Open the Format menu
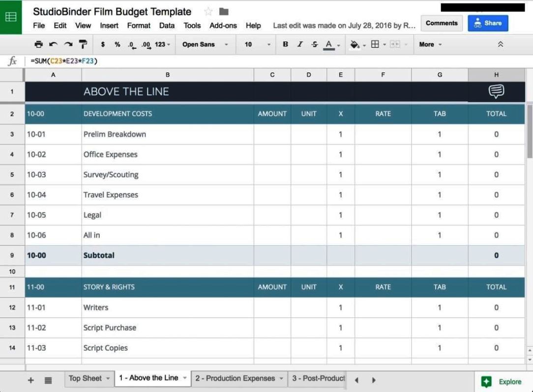The height and width of the screenshot is (392, 533). [x=139, y=26]
